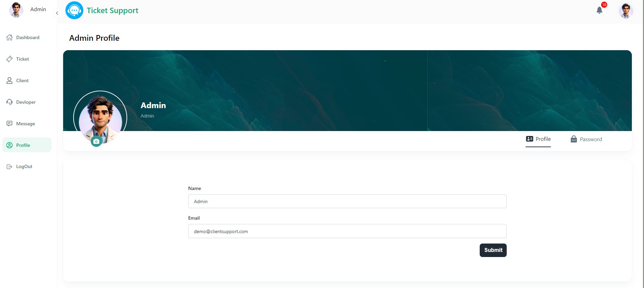This screenshot has height=288, width=644.
Task: Collapse the sidebar with the chevron
Action: pyautogui.click(x=57, y=13)
